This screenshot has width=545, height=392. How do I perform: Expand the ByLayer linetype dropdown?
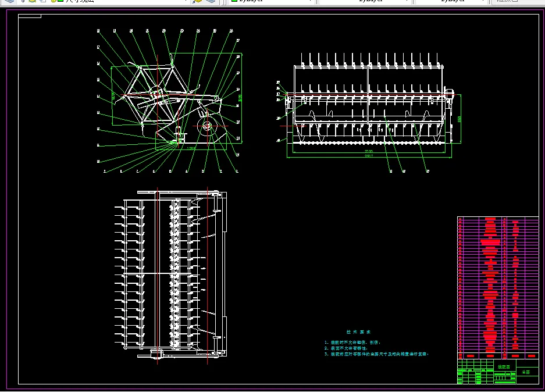407,2
